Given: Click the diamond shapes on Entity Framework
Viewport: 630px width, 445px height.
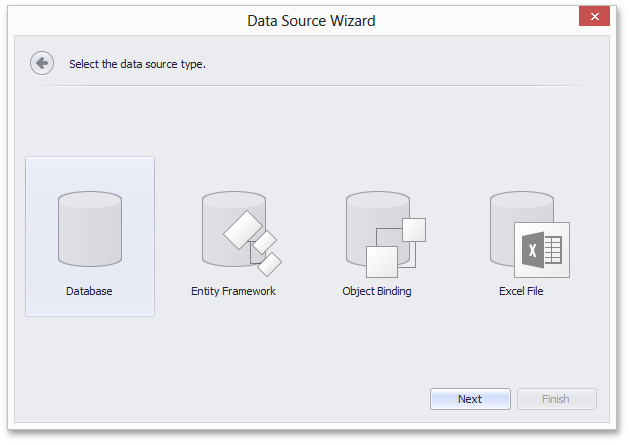Looking at the screenshot, I should [253, 244].
